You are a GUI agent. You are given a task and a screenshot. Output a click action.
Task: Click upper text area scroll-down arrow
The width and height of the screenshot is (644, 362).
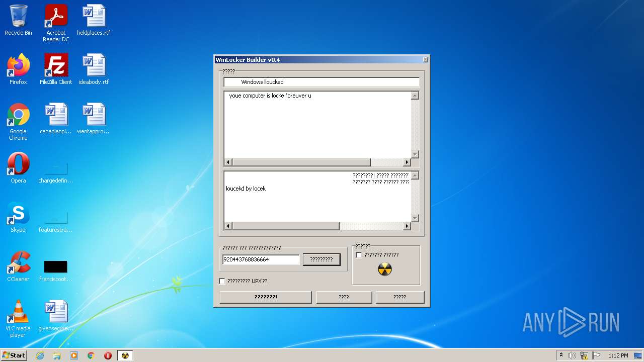[x=415, y=154]
